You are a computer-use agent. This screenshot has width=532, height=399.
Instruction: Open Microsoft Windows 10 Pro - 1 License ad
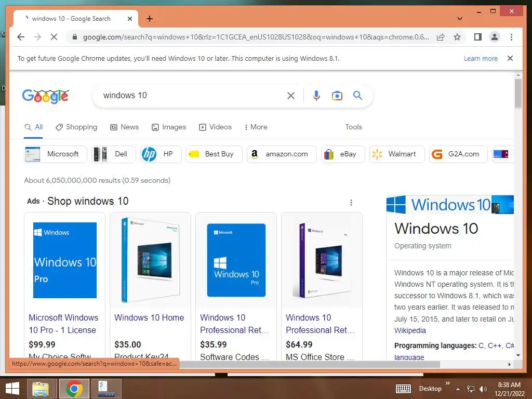[63, 324]
